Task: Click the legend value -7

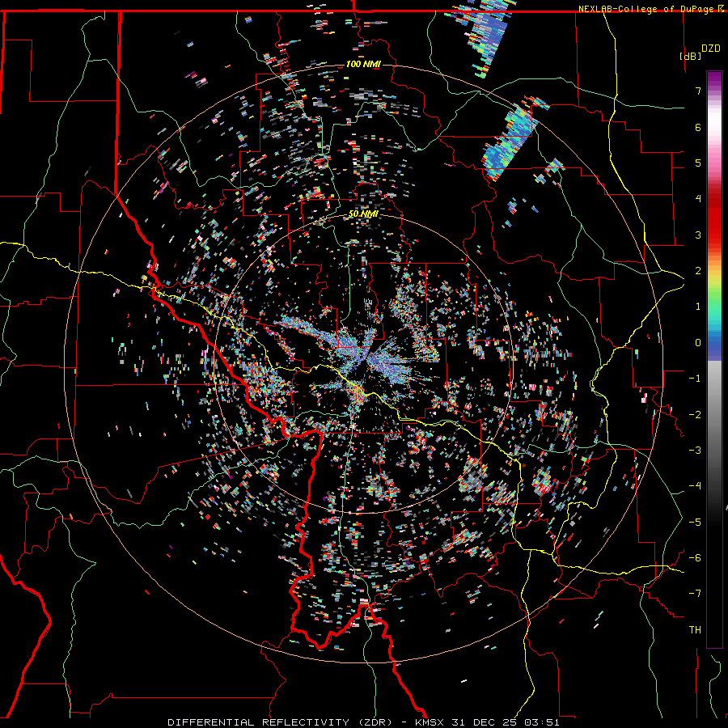Action: pos(695,594)
